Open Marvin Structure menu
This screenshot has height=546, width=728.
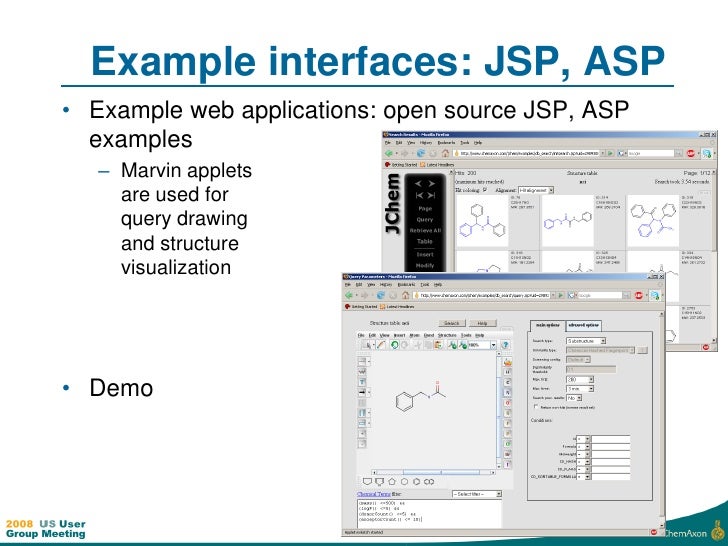click(447, 335)
